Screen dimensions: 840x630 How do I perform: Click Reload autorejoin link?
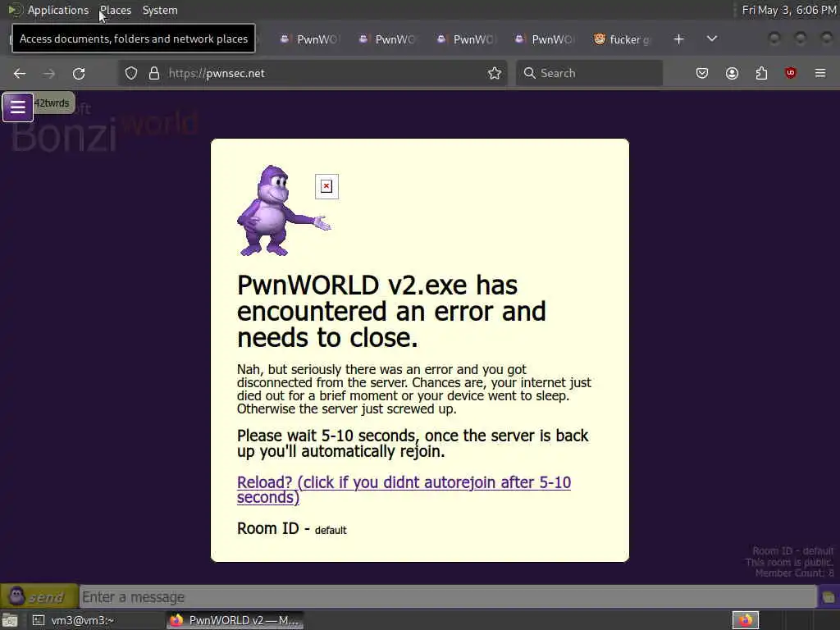point(404,490)
